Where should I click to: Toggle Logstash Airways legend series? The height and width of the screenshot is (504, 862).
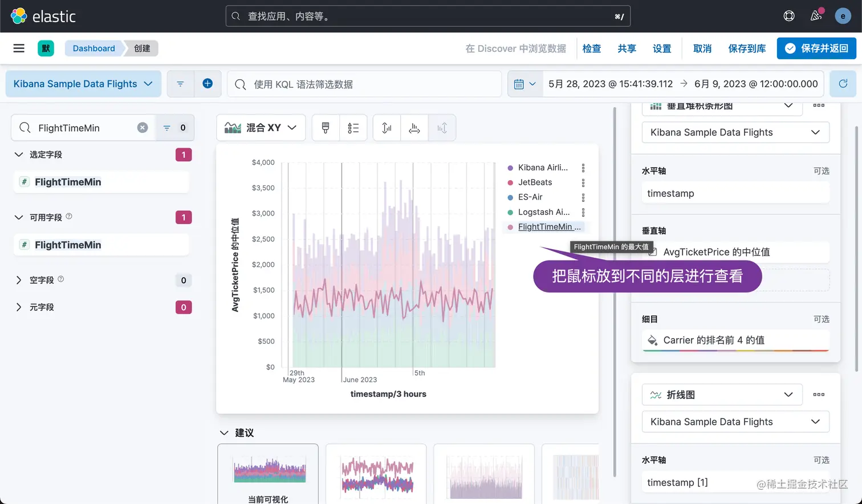544,212
